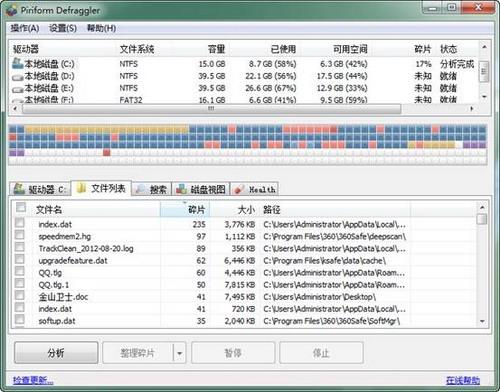Check the box for speedmem2.hg
500x392 pixels.
(x=20, y=235)
